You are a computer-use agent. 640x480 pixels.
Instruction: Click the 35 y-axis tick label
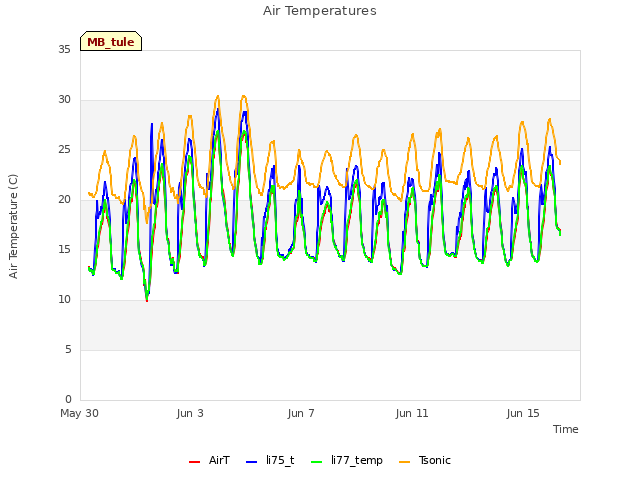(x=64, y=49)
